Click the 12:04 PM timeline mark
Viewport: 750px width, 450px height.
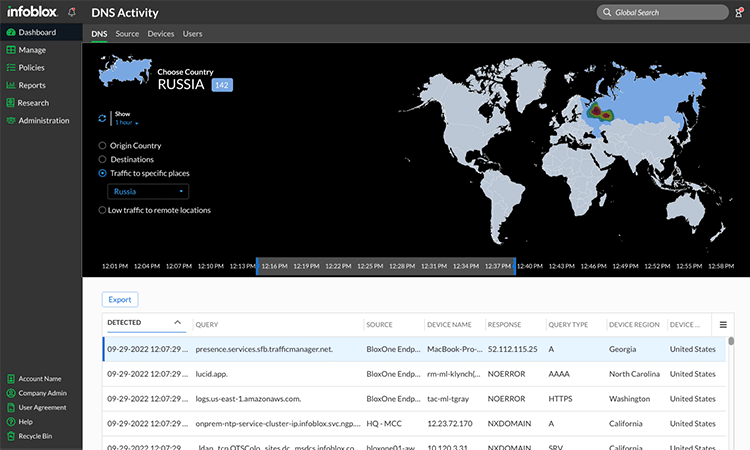[147, 266]
